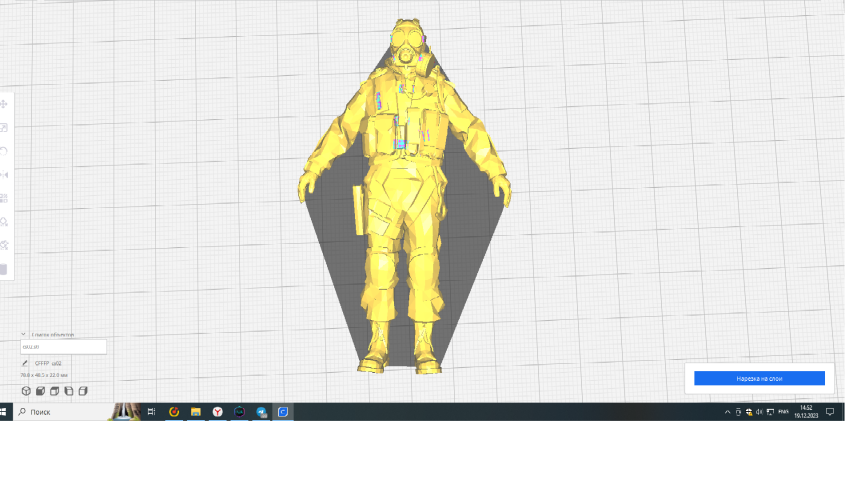Click the CFFFP job name text

coord(48,363)
